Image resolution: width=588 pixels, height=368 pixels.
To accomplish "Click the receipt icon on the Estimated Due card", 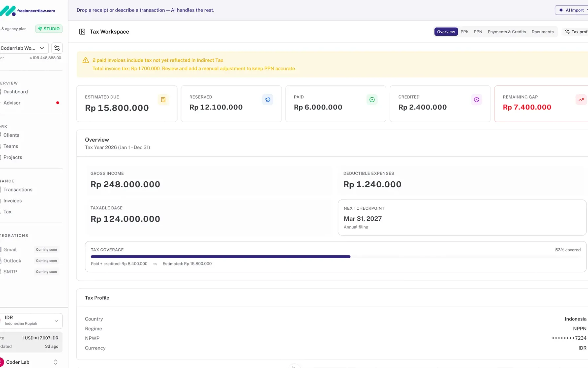I will click(163, 99).
